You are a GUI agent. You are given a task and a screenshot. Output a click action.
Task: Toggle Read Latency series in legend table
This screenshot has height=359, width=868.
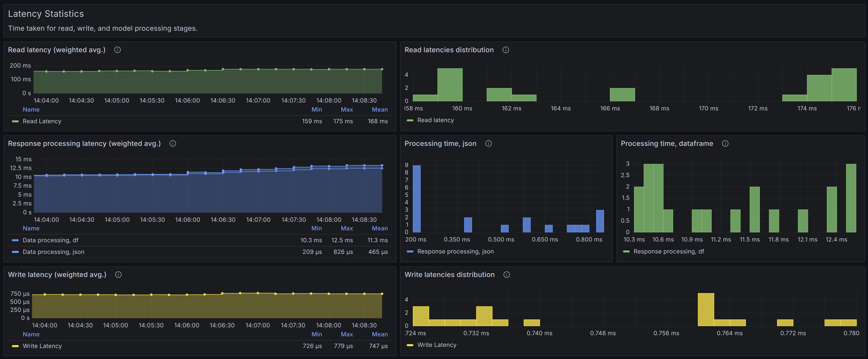point(42,121)
